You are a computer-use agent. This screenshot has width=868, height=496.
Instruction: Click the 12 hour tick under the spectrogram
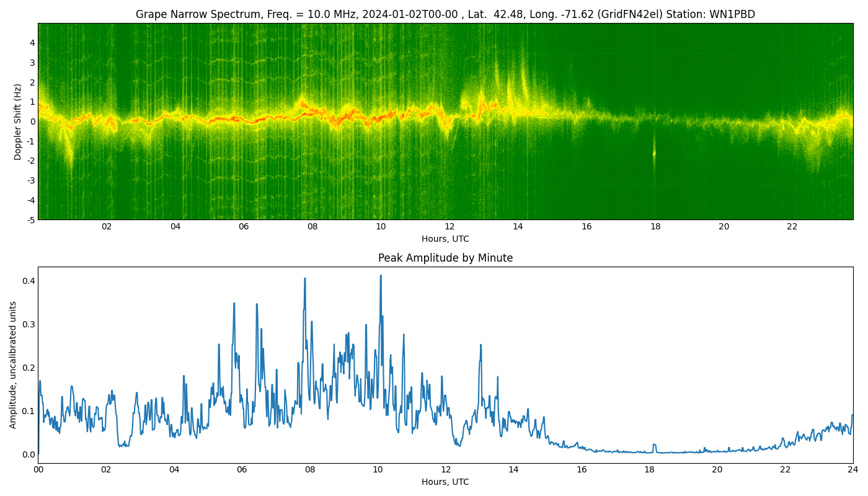449,227
